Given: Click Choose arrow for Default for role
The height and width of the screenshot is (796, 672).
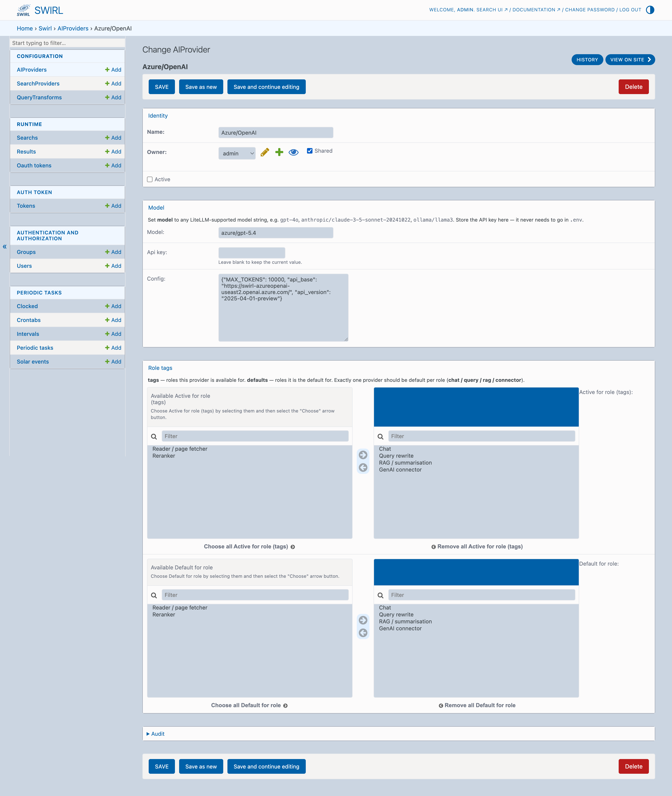Looking at the screenshot, I should pyautogui.click(x=363, y=620).
